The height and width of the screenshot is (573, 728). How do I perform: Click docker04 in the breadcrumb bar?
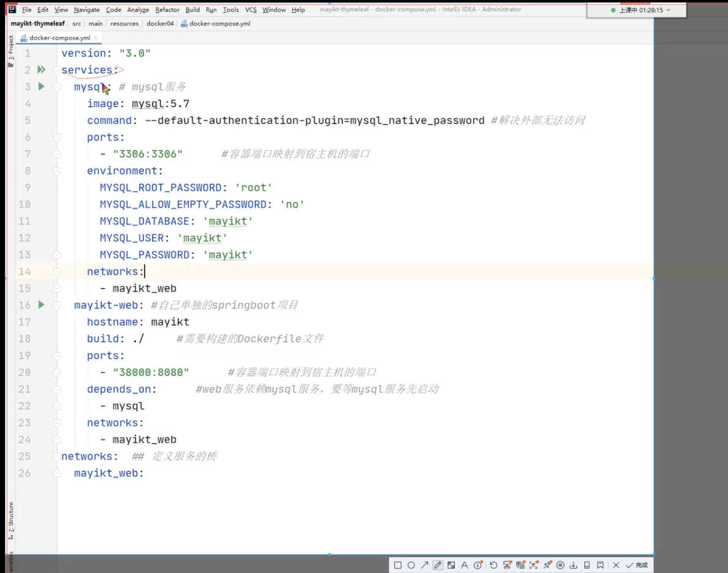pyautogui.click(x=160, y=23)
